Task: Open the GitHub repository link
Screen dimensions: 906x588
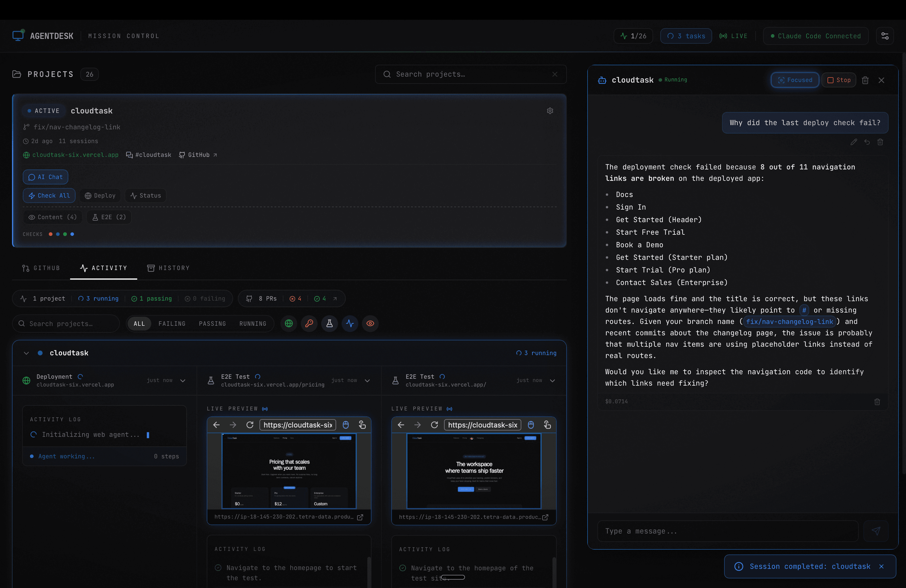Action: pos(198,155)
